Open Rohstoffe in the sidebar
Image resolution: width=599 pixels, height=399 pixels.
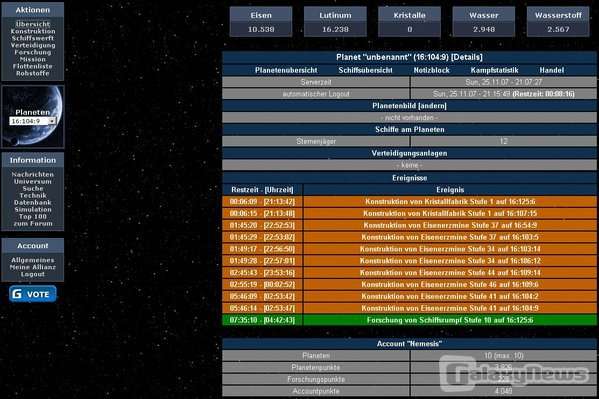click(33, 73)
